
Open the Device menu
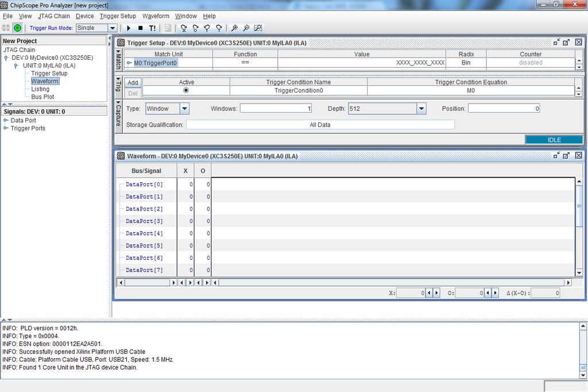point(85,16)
